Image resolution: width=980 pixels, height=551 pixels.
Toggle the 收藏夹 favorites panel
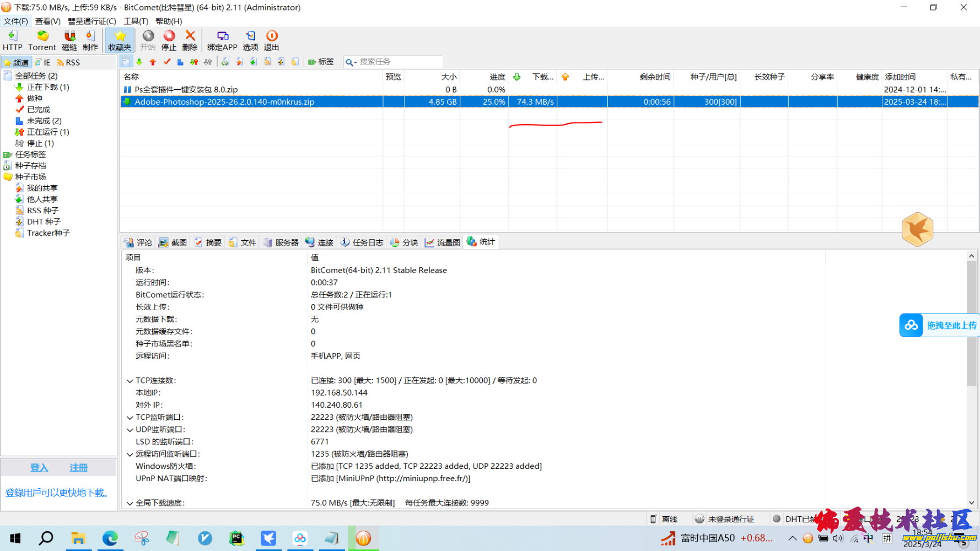click(120, 40)
